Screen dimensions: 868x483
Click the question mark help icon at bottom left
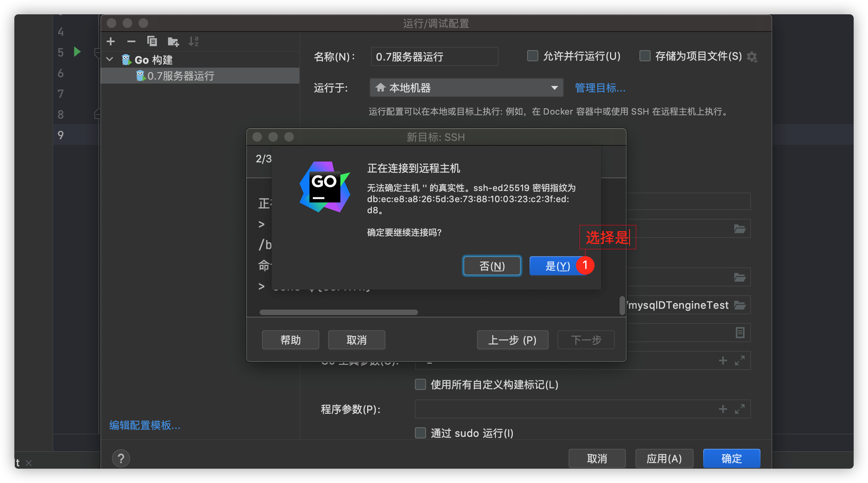coord(121,458)
